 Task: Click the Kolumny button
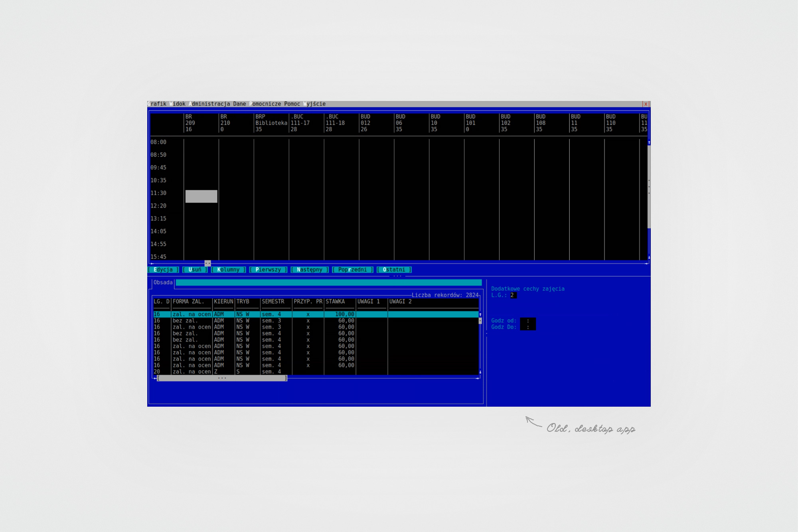tap(228, 270)
